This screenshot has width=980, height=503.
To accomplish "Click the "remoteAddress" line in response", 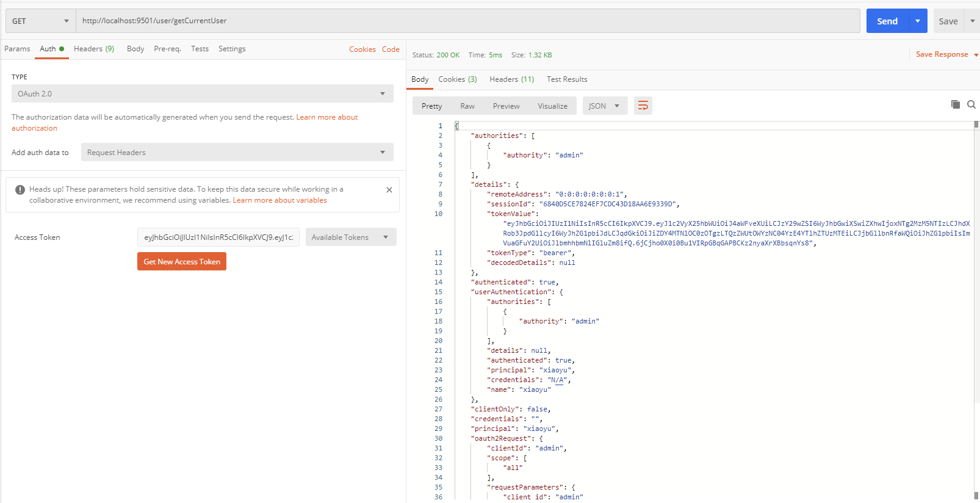I will (x=557, y=194).
